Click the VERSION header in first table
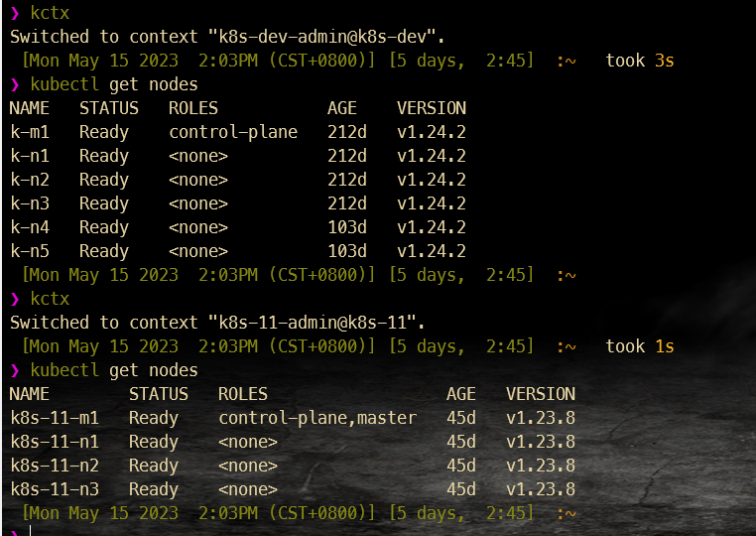 point(432,108)
